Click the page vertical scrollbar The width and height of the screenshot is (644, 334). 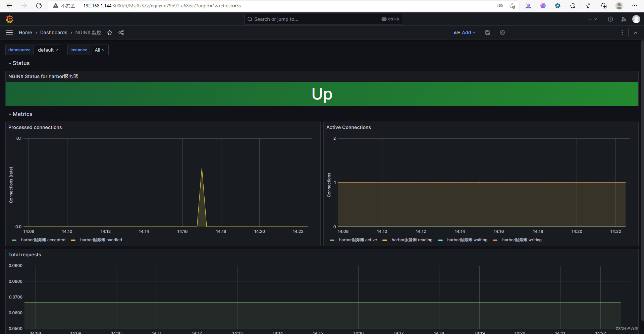tap(642, 181)
